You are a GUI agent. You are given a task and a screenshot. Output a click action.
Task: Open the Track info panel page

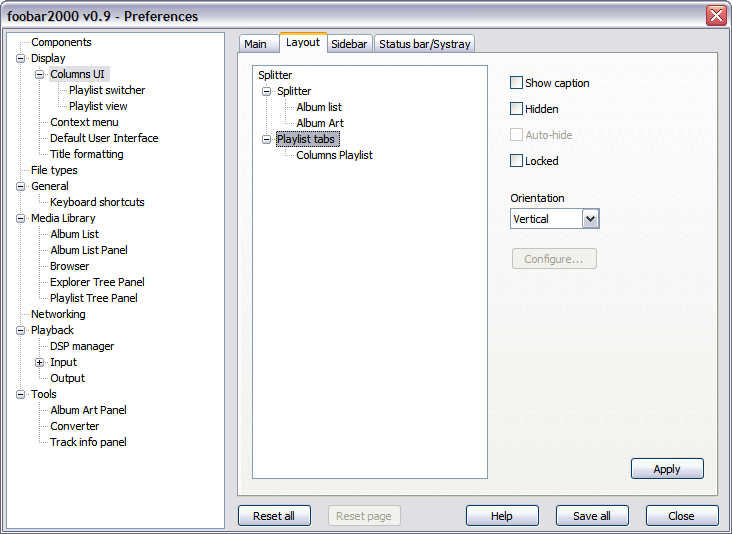tap(88, 442)
